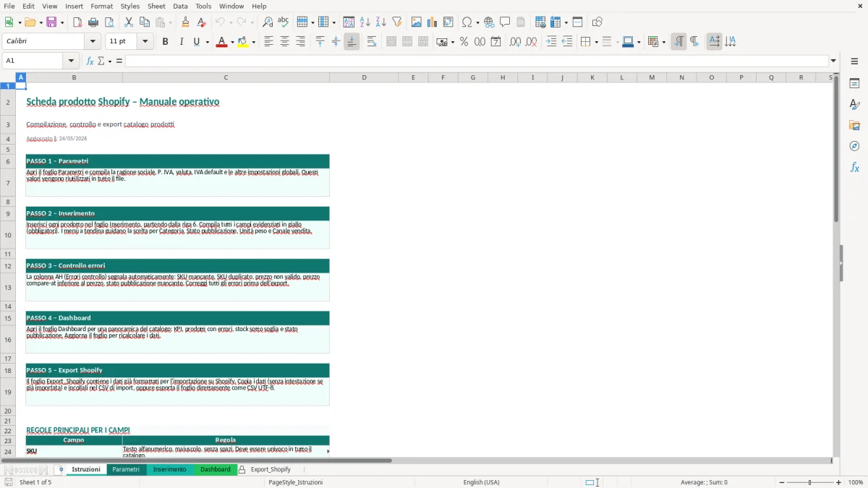Click the zoom out minus button
Image resolution: width=868 pixels, height=488 pixels.
pyautogui.click(x=781, y=482)
